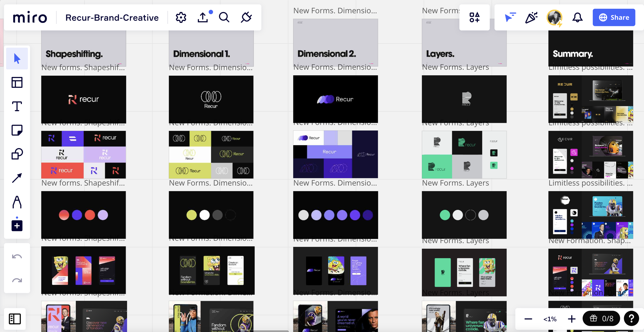Open the notifications bell
The height and width of the screenshot is (332, 644).
pyautogui.click(x=577, y=18)
